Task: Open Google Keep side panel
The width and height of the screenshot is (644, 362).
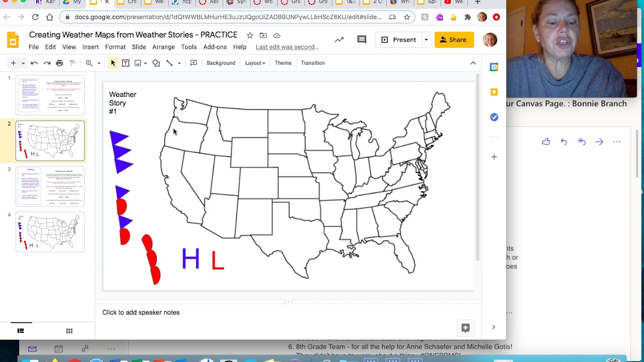Action: (x=494, y=92)
